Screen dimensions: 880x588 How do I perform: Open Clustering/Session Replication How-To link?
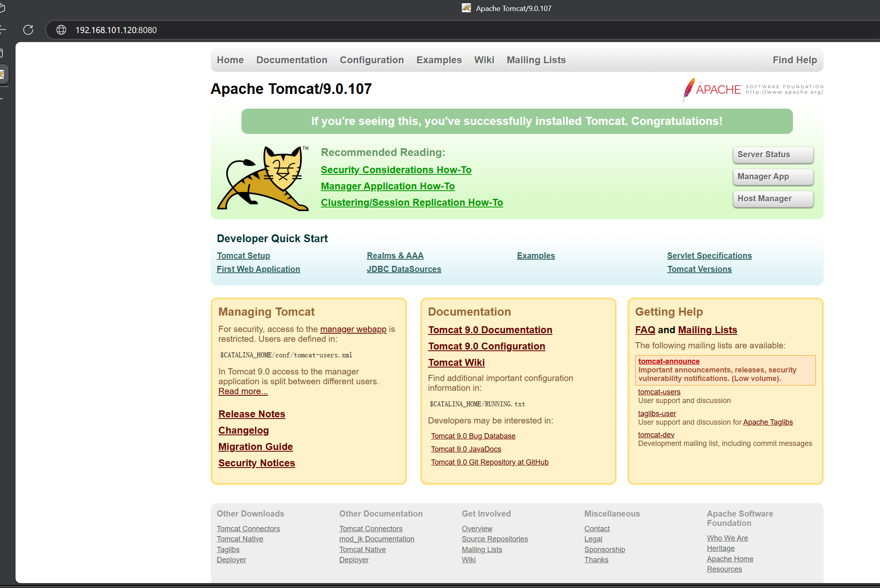click(x=412, y=203)
